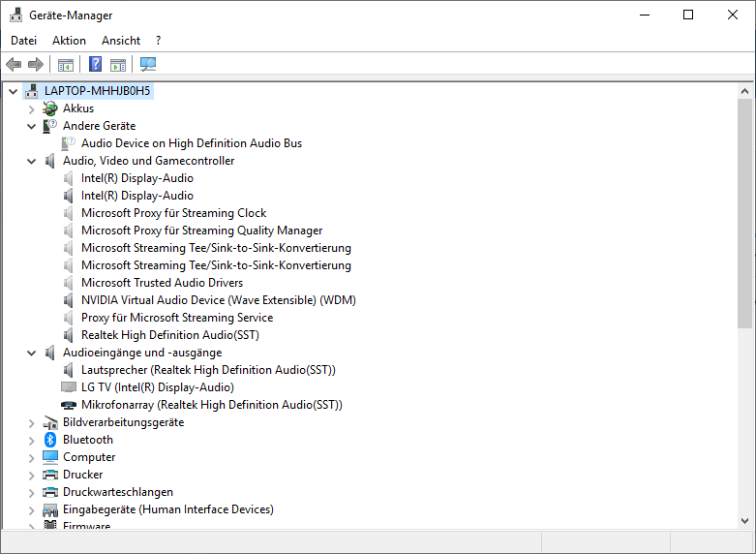
Task: Click the Mikrofonarray microphone icon
Action: pos(69,405)
